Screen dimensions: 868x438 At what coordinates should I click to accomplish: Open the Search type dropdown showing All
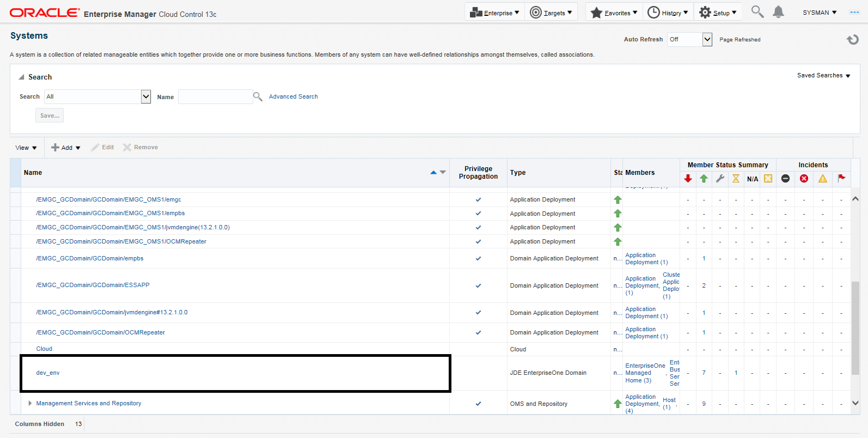click(x=146, y=96)
